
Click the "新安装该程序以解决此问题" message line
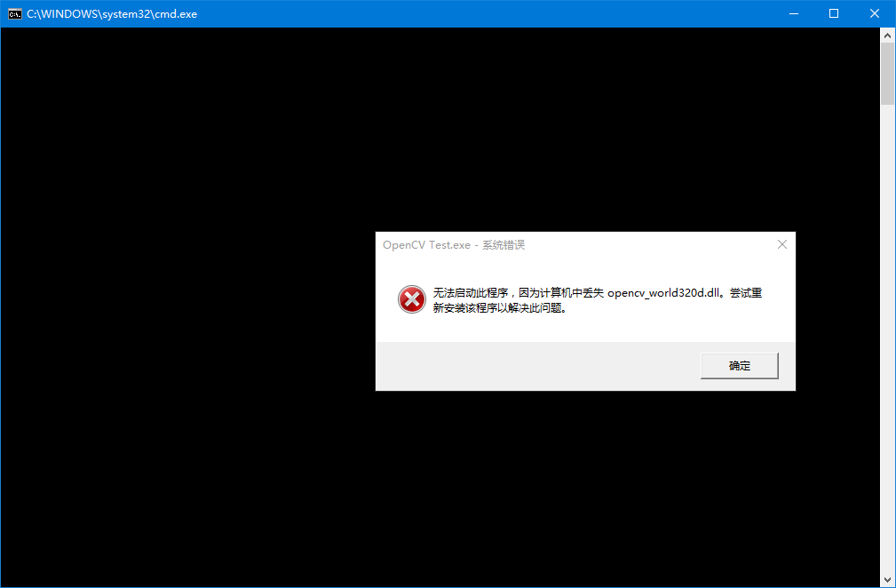click(x=499, y=308)
